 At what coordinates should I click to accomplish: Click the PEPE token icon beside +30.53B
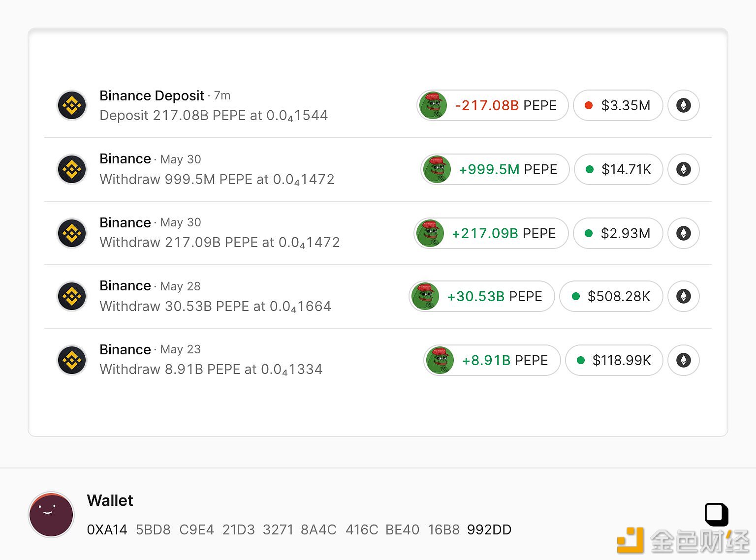tap(425, 296)
